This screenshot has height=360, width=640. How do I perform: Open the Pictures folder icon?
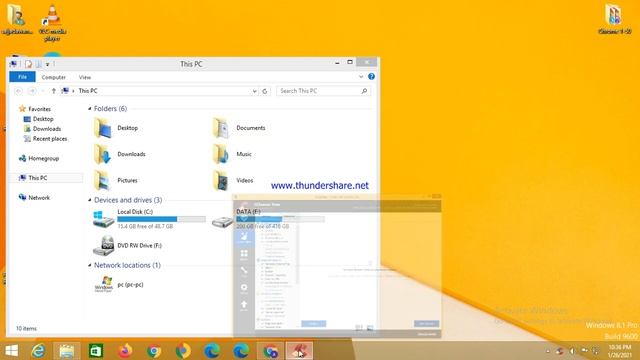tap(103, 180)
